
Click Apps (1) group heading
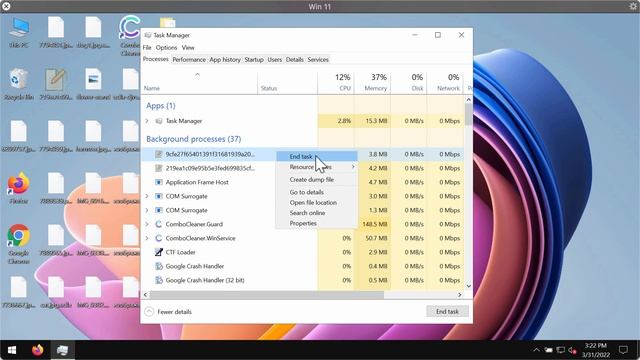(x=161, y=105)
